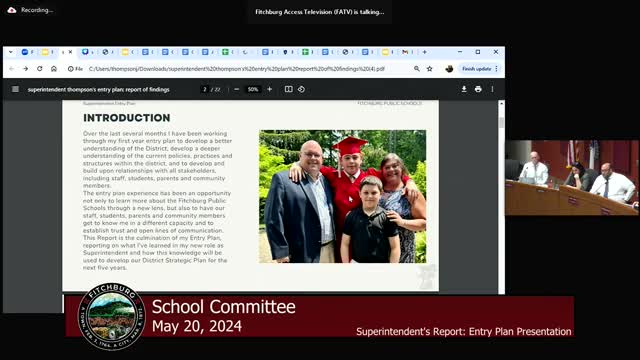Reload the page with the refresh icon
The height and width of the screenshot is (360, 640).
click(40, 69)
